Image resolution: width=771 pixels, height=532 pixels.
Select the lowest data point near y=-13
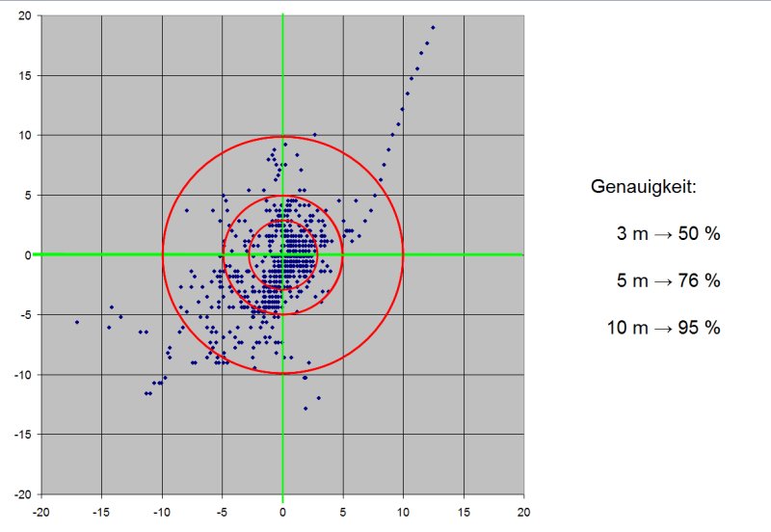306,408
